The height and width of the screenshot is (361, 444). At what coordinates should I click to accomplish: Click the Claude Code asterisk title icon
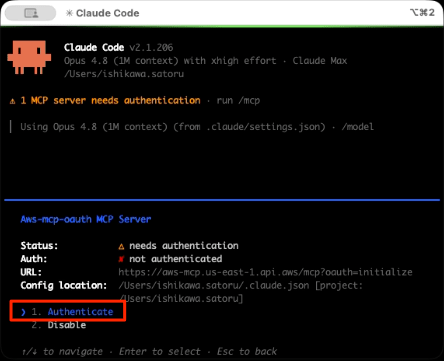[69, 13]
